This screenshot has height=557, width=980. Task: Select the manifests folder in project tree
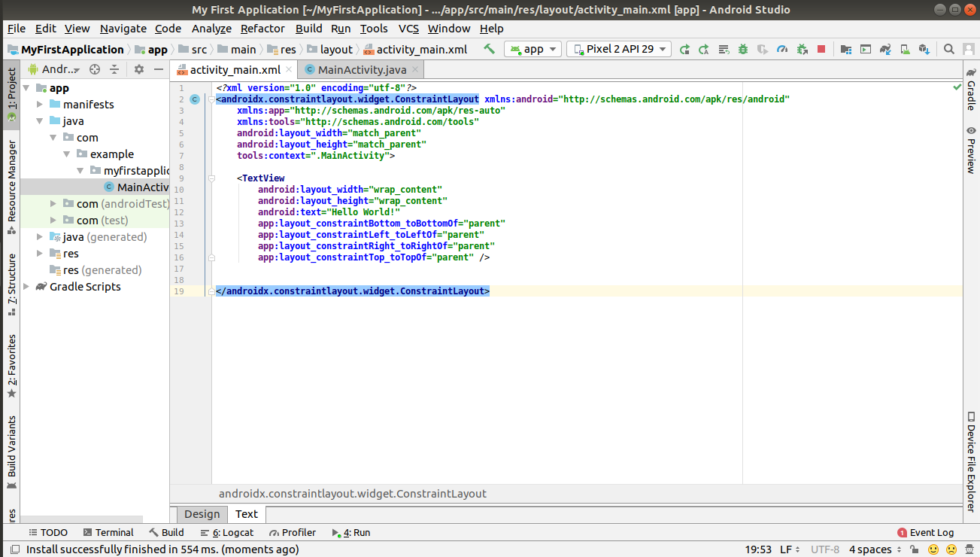(x=88, y=105)
